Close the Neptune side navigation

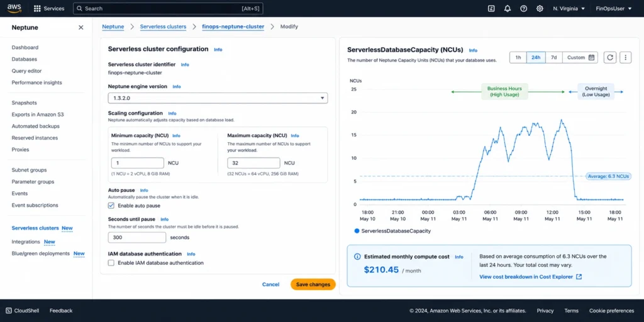click(81, 28)
